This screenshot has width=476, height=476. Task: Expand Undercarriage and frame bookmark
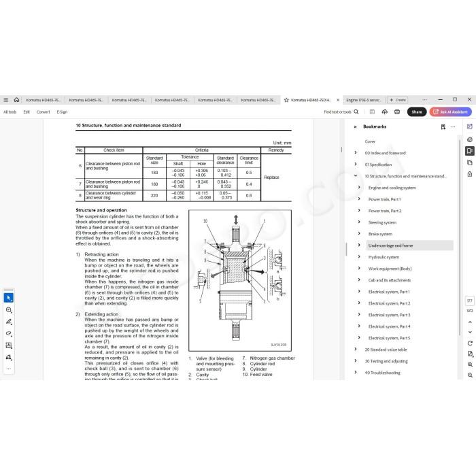click(x=359, y=245)
